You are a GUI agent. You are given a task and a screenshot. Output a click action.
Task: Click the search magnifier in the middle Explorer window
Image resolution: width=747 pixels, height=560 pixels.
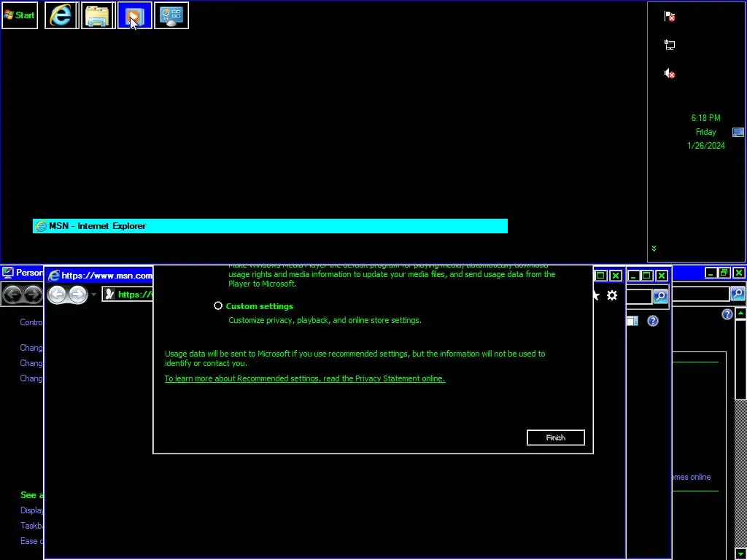click(x=660, y=296)
